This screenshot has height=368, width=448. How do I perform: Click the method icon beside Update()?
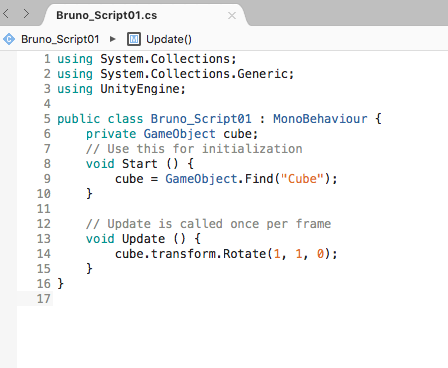click(x=134, y=39)
